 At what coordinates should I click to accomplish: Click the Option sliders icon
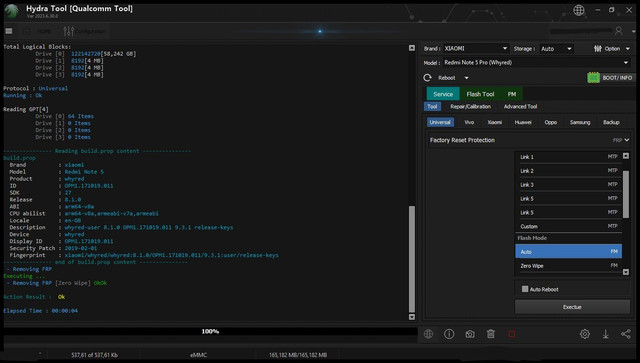[598, 49]
